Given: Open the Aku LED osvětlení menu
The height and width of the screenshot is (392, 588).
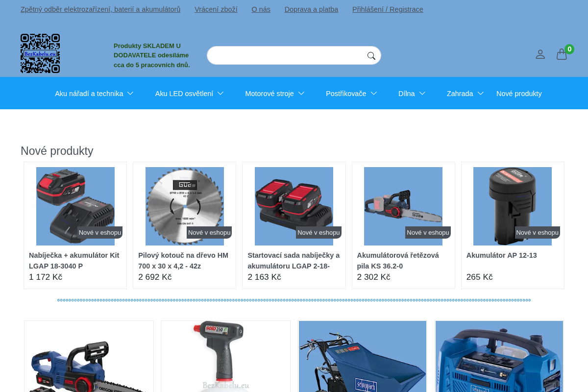Looking at the screenshot, I should (184, 94).
